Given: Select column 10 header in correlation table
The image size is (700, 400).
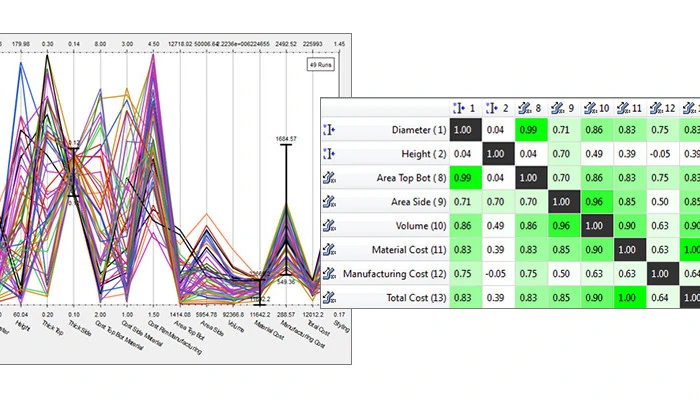Looking at the screenshot, I should pos(596,108).
